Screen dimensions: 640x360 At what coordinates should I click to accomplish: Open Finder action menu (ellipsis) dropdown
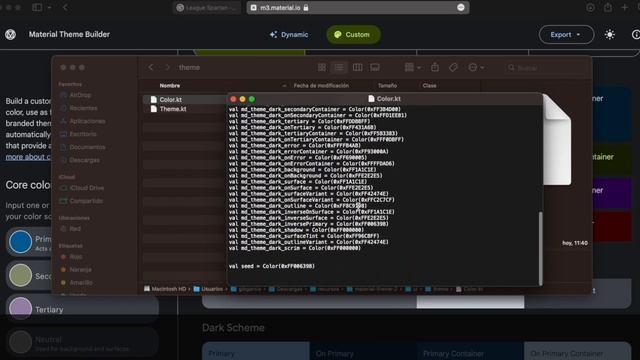point(476,67)
